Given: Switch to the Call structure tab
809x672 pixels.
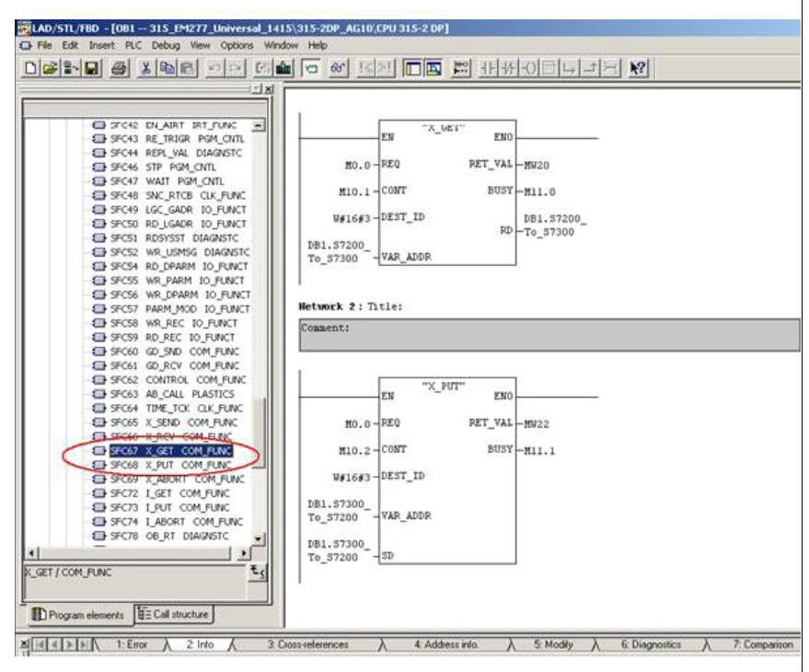Looking at the screenshot, I should coord(173,614).
